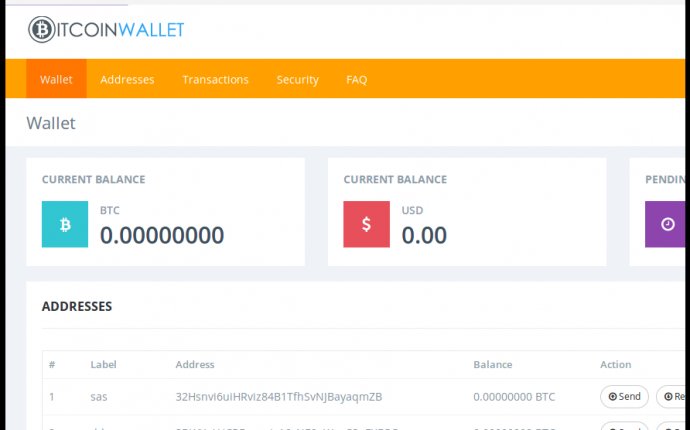Click the Bitcoin Wallet logo

(106, 29)
